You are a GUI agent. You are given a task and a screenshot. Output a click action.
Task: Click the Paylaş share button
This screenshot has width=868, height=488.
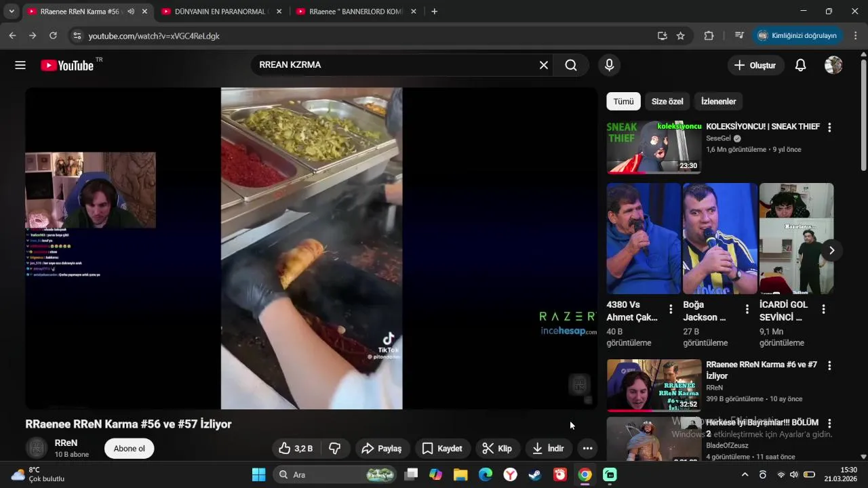(x=382, y=448)
